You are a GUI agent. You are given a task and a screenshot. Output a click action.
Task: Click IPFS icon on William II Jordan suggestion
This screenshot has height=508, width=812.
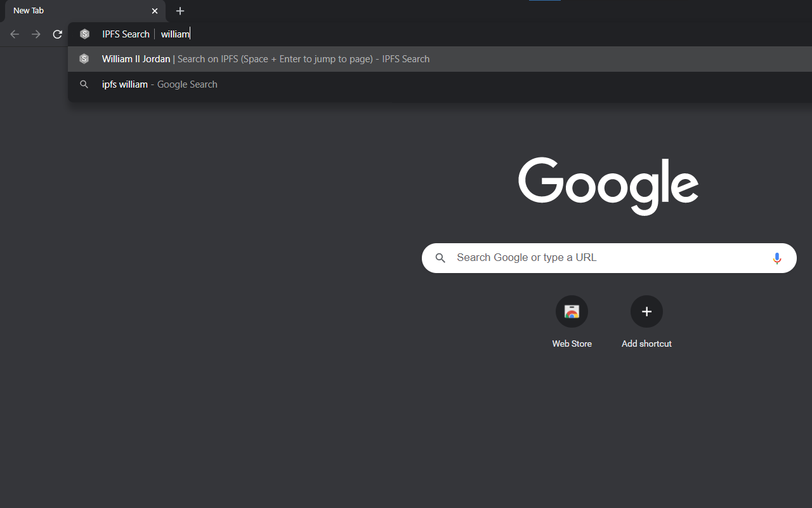click(x=84, y=59)
